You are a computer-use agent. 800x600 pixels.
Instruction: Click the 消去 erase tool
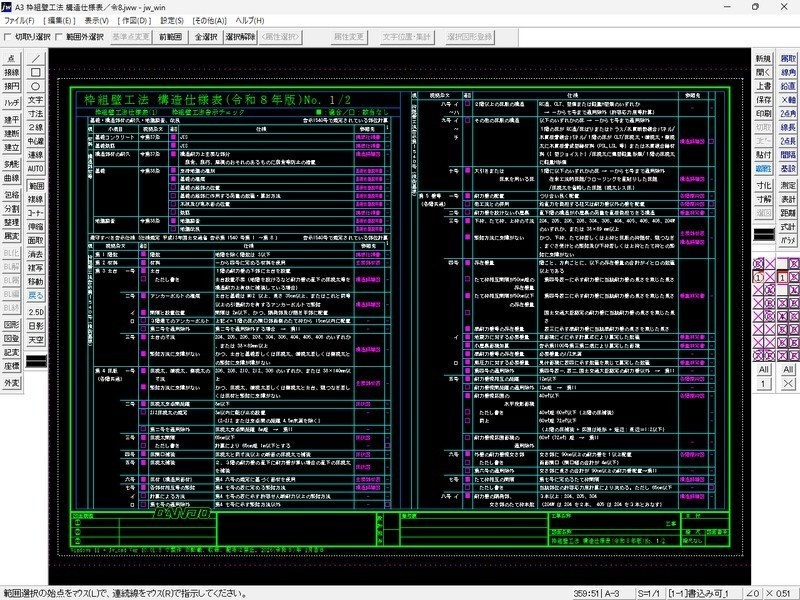click(x=36, y=255)
